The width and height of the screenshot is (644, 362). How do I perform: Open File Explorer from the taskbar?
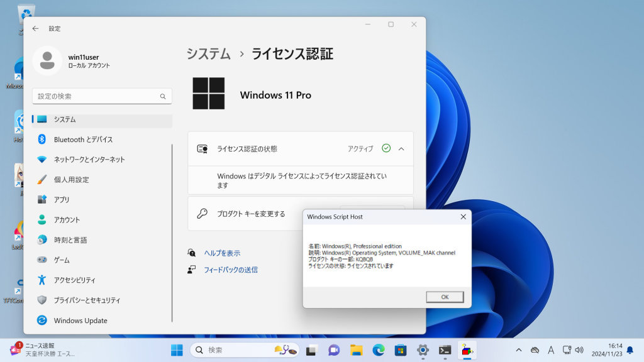(x=356, y=350)
